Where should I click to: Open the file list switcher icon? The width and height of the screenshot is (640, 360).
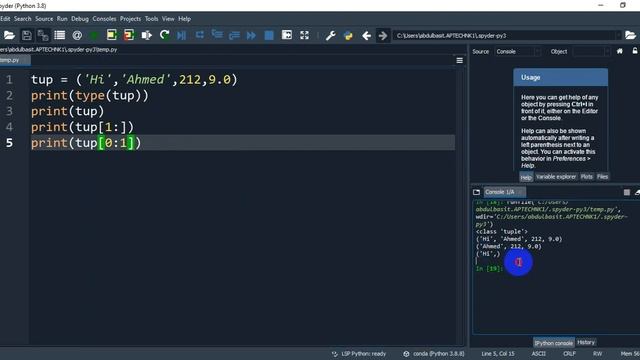[x=60, y=36]
